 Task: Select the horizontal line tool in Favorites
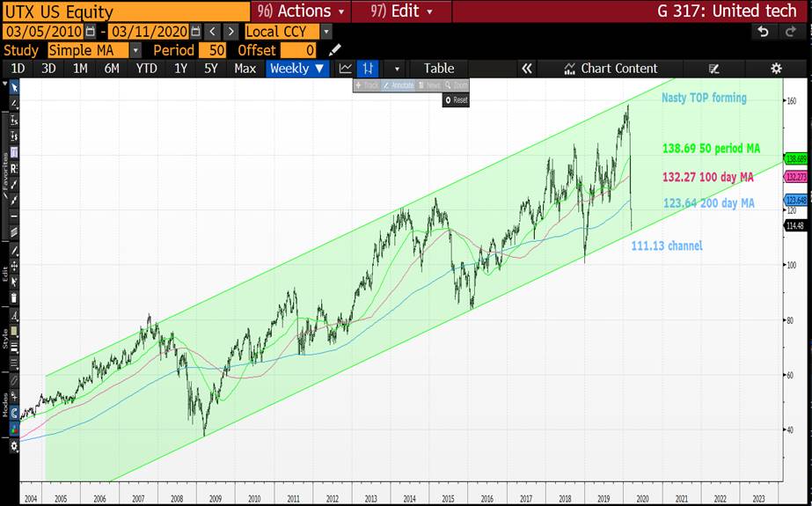pos(14,216)
